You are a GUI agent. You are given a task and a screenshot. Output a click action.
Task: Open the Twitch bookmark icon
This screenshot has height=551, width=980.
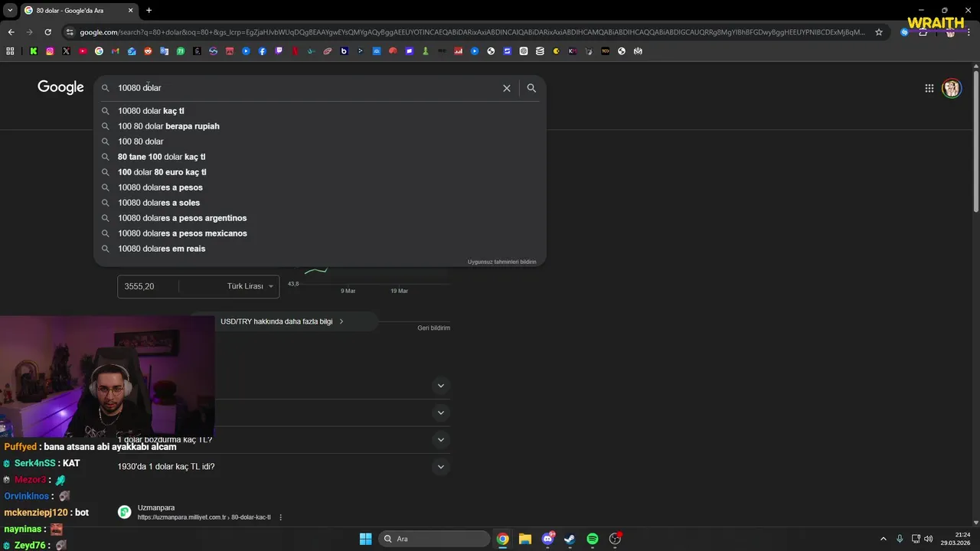pos(279,51)
